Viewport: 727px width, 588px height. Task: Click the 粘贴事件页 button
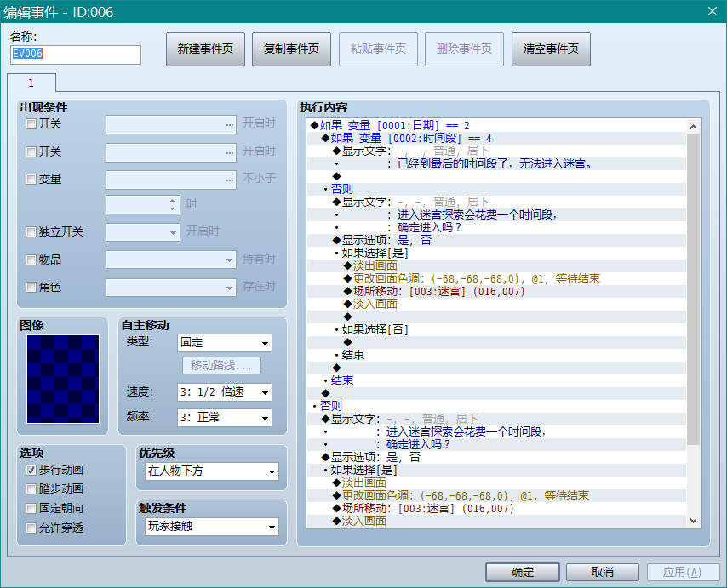[378, 49]
